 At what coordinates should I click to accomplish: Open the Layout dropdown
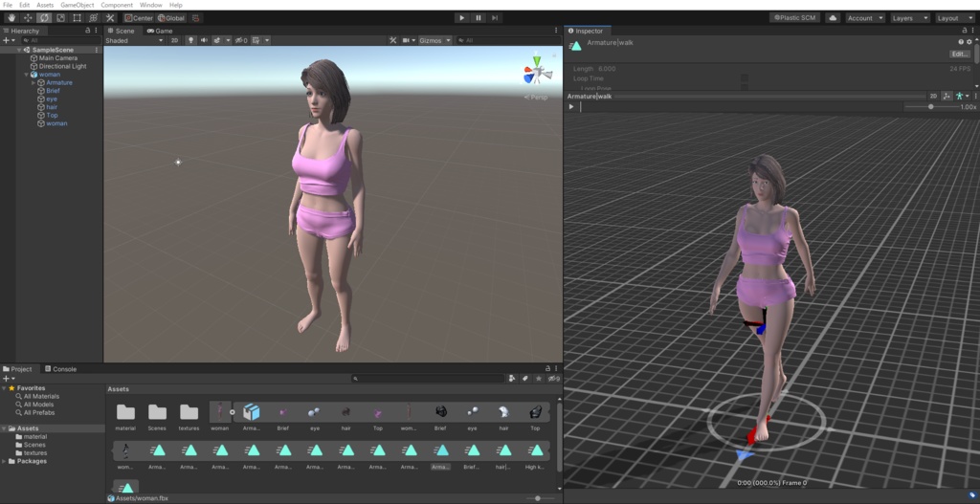[954, 18]
